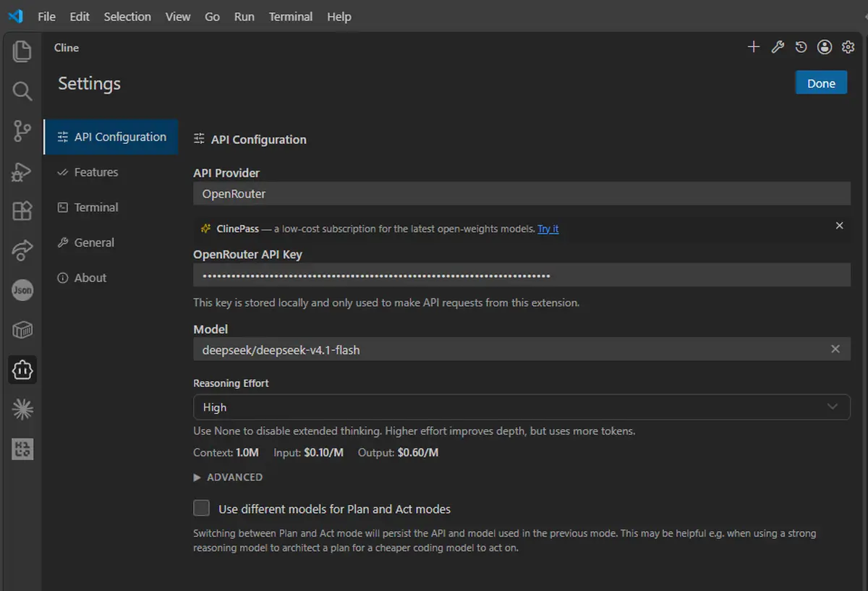868x591 pixels.
Task: Click the starburst icon in activity bar
Action: tap(22, 409)
